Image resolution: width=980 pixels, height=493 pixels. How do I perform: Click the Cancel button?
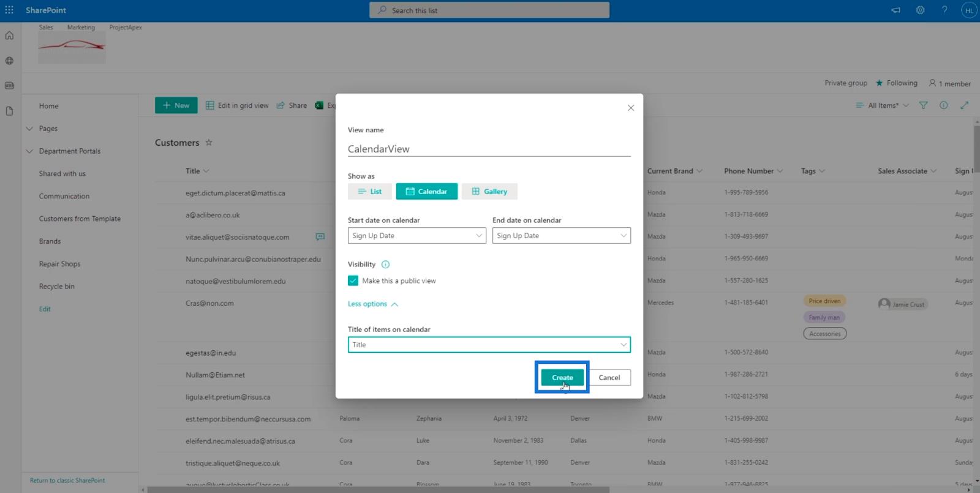[609, 377]
